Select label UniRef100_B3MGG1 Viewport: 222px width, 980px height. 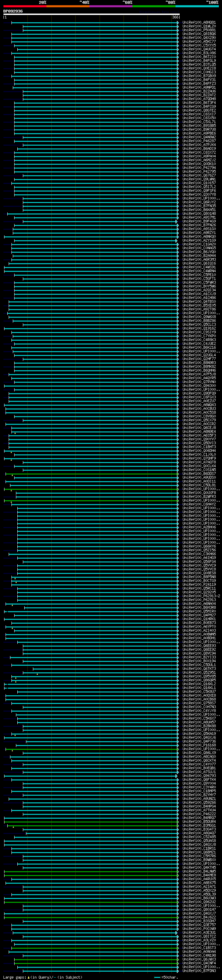click(x=199, y=825)
